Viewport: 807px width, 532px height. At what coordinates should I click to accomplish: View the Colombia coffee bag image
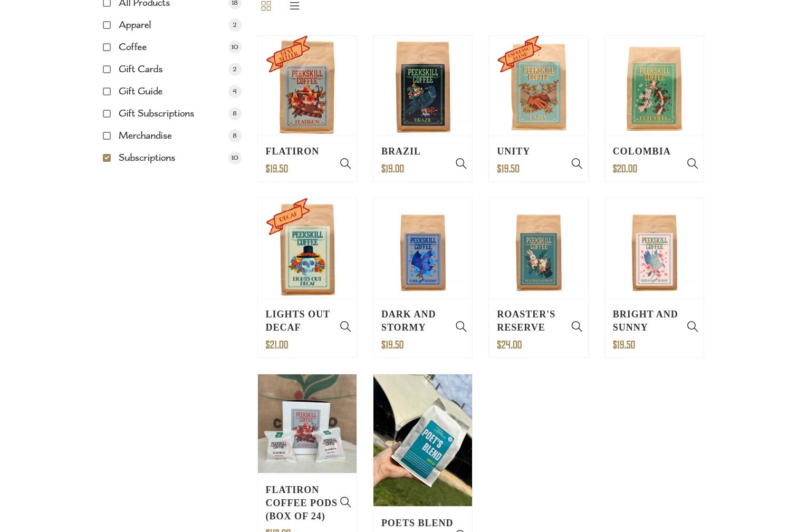click(654, 85)
